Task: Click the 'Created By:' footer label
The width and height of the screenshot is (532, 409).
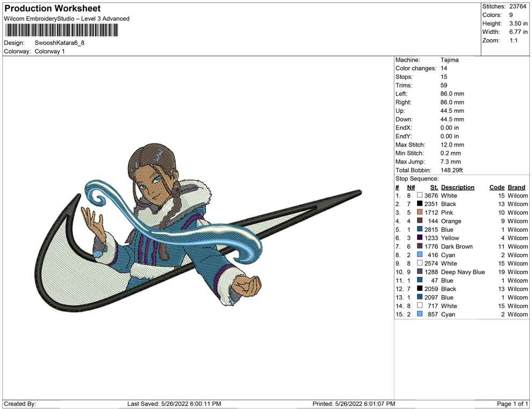Action: pyautogui.click(x=20, y=404)
